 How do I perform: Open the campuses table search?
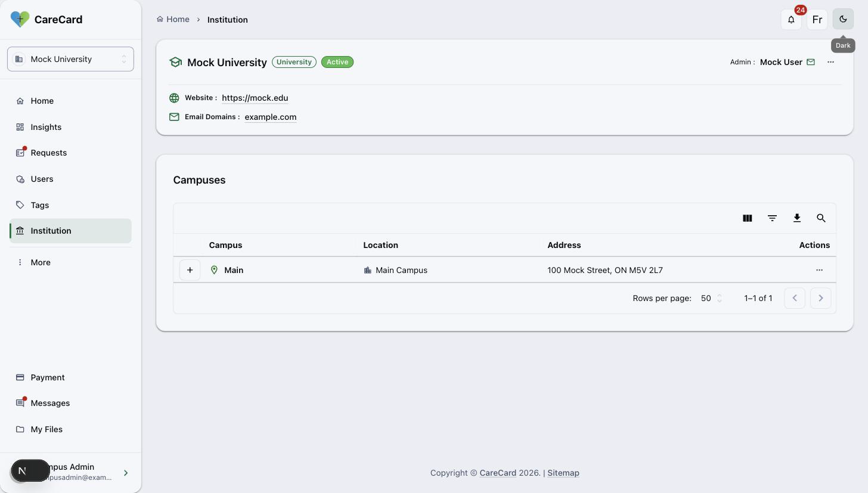pyautogui.click(x=821, y=218)
